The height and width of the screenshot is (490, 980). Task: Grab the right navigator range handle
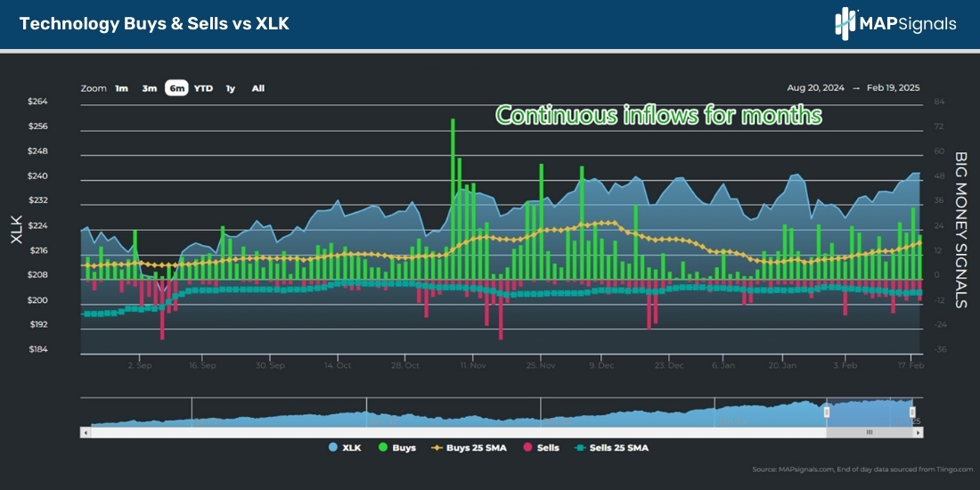(x=912, y=412)
